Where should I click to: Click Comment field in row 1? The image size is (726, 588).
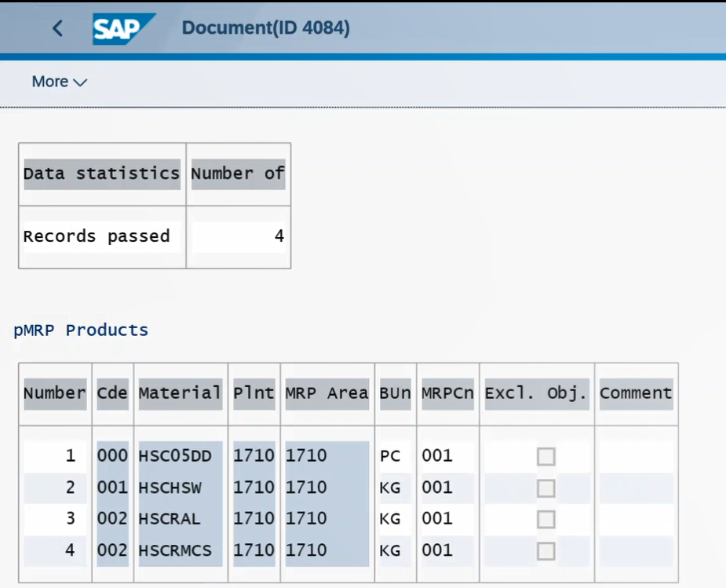tap(637, 456)
